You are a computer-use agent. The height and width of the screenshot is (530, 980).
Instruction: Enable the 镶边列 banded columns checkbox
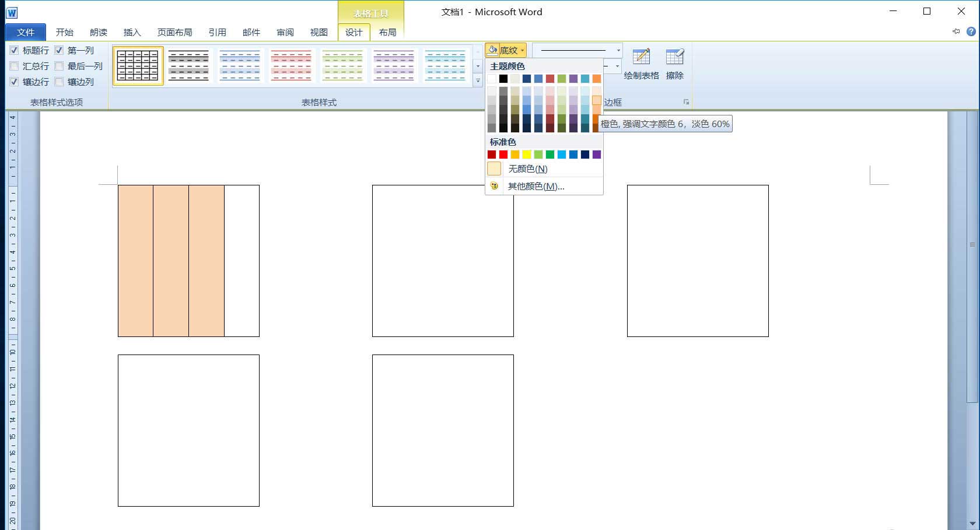point(59,82)
